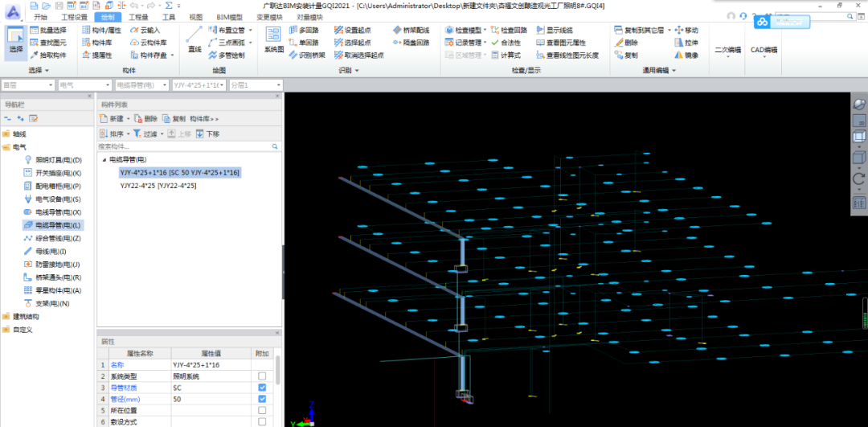Click 单回路 single-circuit recognition

(304, 43)
